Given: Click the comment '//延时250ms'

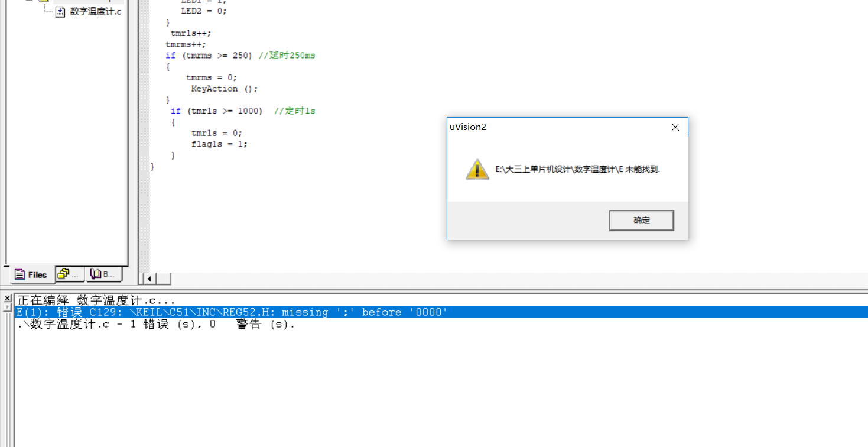Looking at the screenshot, I should click(x=287, y=56).
